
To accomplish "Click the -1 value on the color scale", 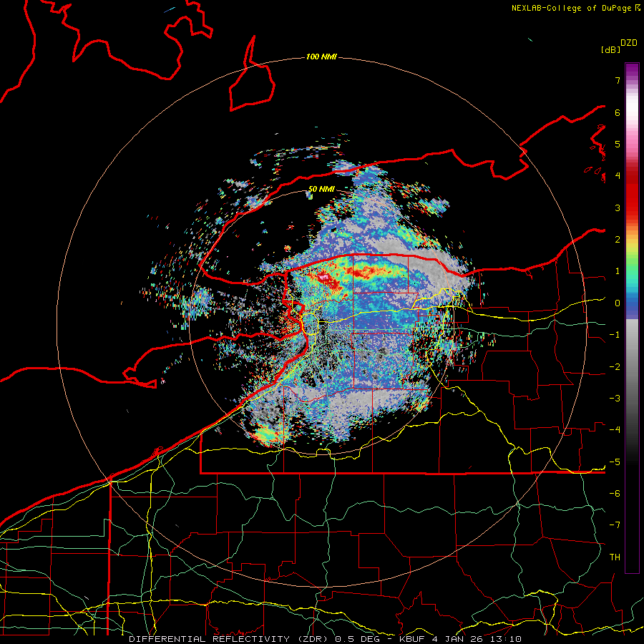I will click(615, 335).
